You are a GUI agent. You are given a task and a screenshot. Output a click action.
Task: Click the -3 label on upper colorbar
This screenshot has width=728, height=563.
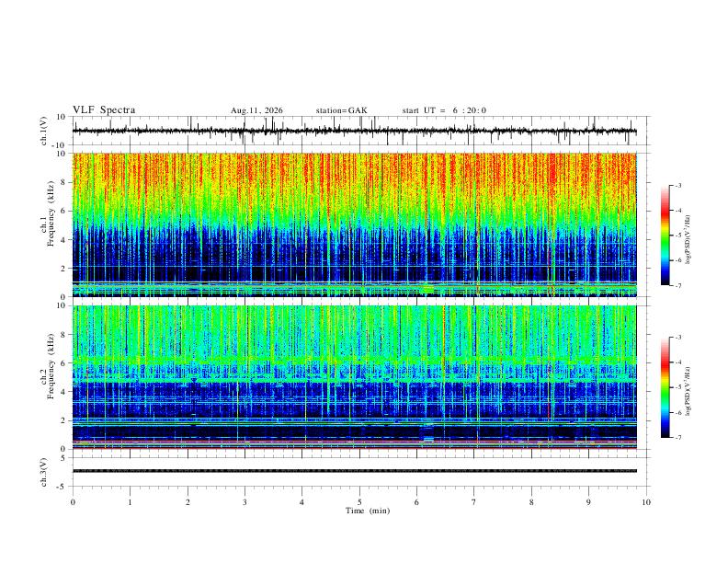[x=677, y=185]
